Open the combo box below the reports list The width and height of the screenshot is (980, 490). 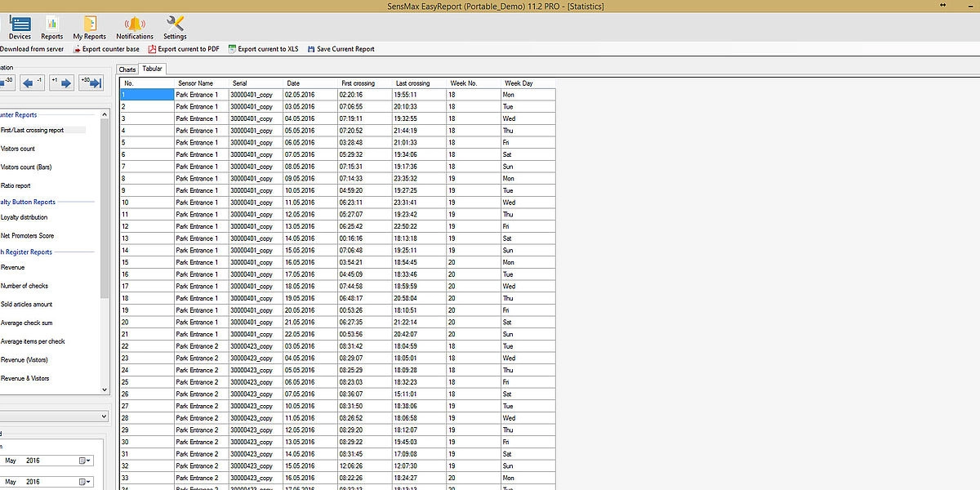(x=54, y=416)
